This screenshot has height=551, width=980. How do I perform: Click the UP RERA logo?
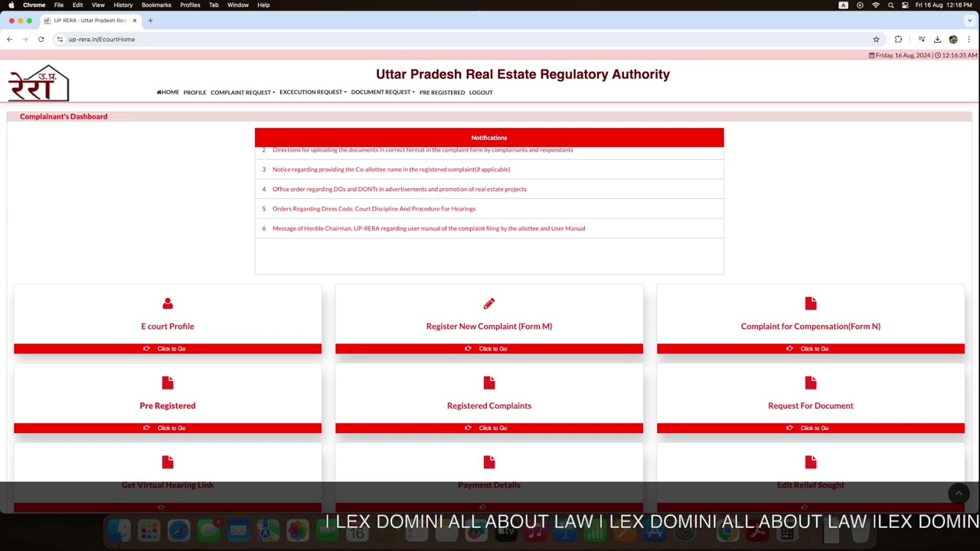[x=39, y=83]
